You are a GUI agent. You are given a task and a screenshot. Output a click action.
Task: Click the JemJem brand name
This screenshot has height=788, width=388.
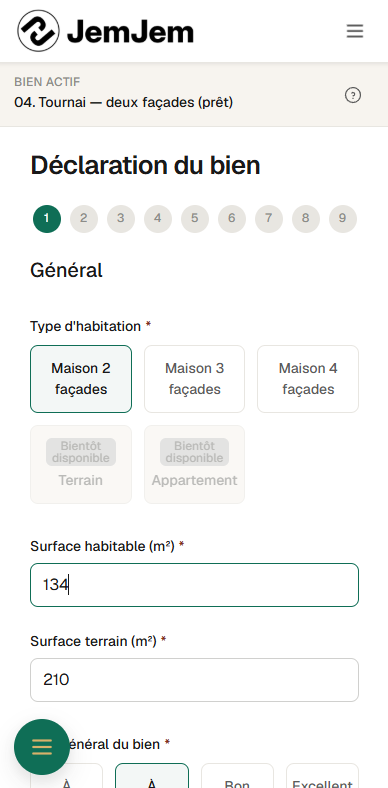coord(130,32)
